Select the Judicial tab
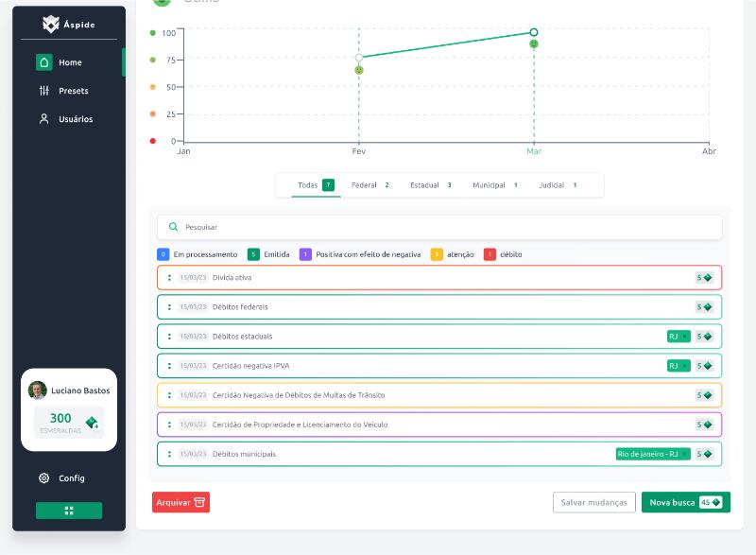The image size is (756, 555). pos(558,185)
